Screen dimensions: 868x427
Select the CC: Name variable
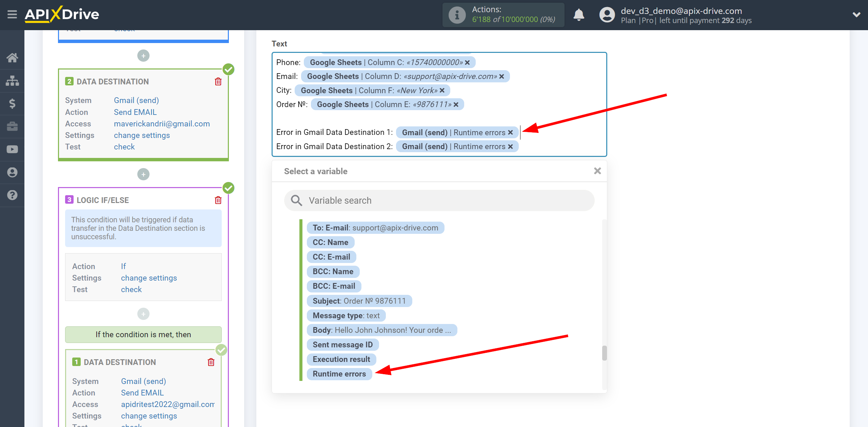pos(330,242)
